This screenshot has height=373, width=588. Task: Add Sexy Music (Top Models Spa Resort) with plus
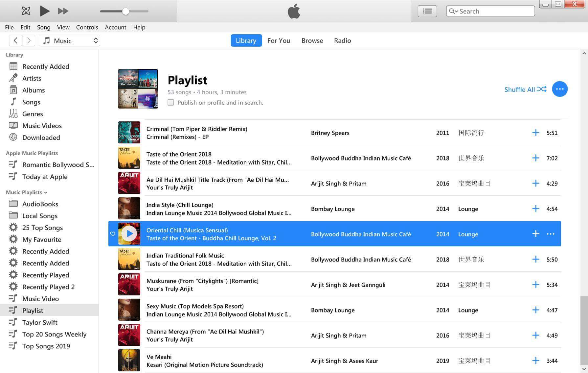click(x=535, y=310)
